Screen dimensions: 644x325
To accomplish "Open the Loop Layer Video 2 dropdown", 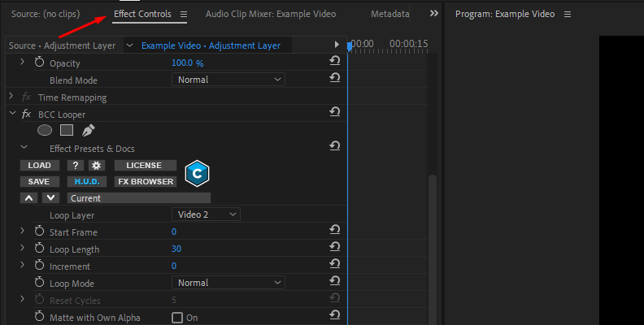I will coord(206,214).
